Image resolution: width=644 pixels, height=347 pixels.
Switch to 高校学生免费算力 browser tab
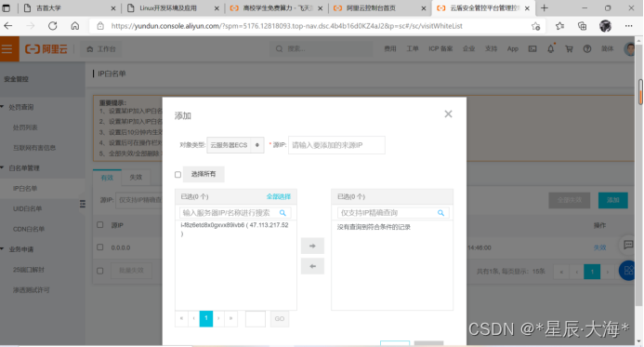click(x=276, y=8)
